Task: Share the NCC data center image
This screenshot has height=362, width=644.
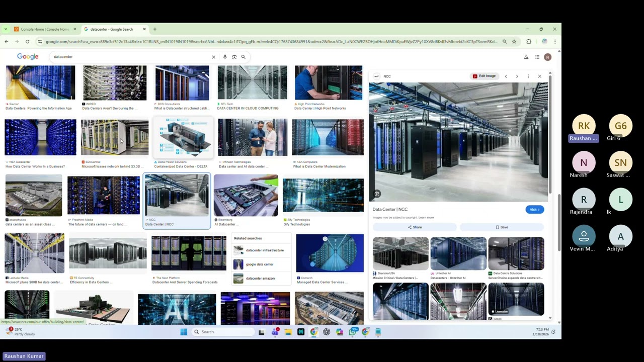Action: coord(415,227)
